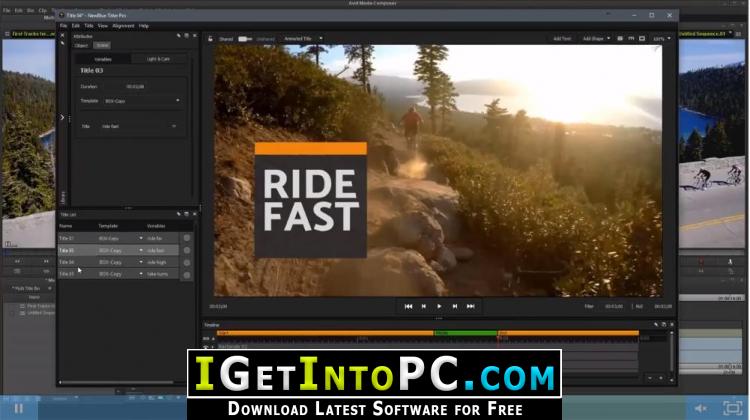Open the Template dropdown in Attributes

click(x=142, y=101)
